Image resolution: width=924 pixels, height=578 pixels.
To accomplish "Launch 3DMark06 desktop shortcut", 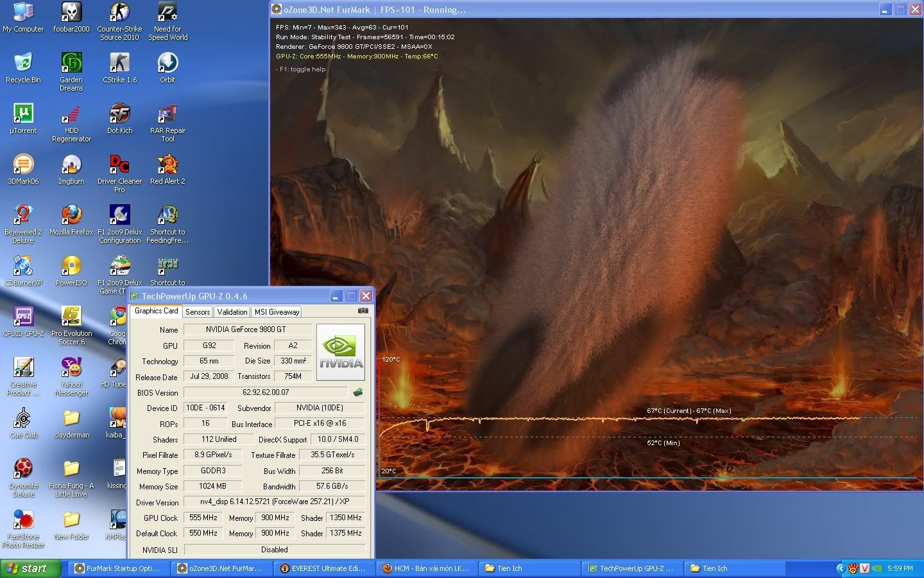I will coord(23,170).
